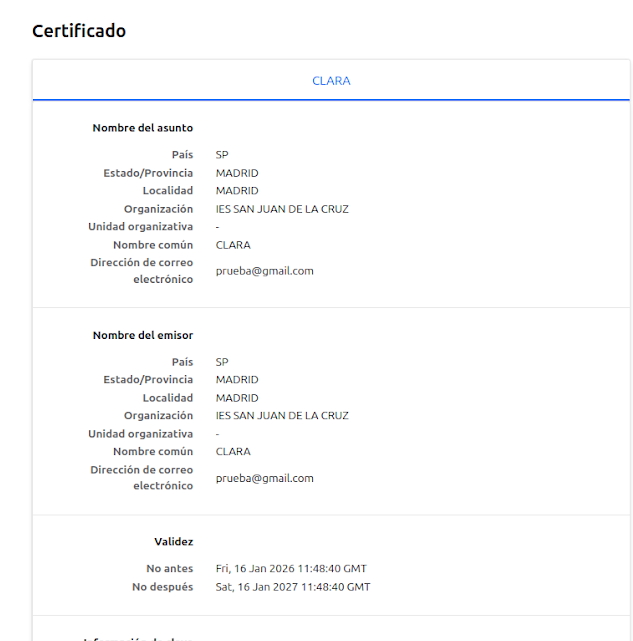Click subject Estado/Provincia value MADRID
Screen dimensions: 633x641
tap(236, 173)
